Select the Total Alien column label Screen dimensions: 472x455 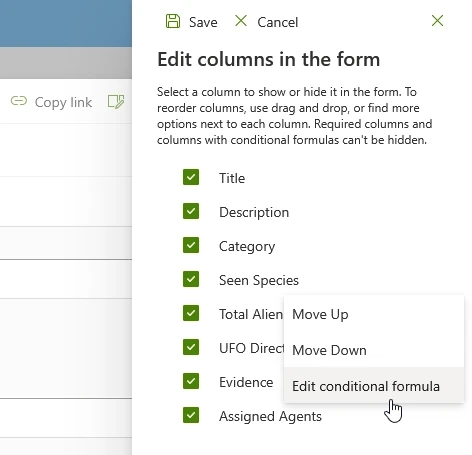pyautogui.click(x=251, y=314)
